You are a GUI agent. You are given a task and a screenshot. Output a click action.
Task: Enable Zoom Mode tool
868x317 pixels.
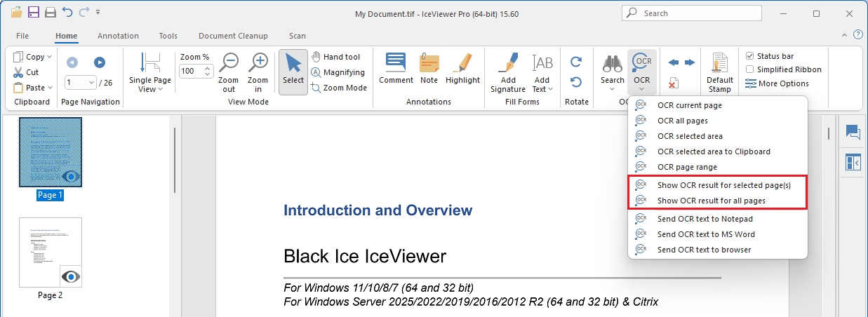[339, 88]
